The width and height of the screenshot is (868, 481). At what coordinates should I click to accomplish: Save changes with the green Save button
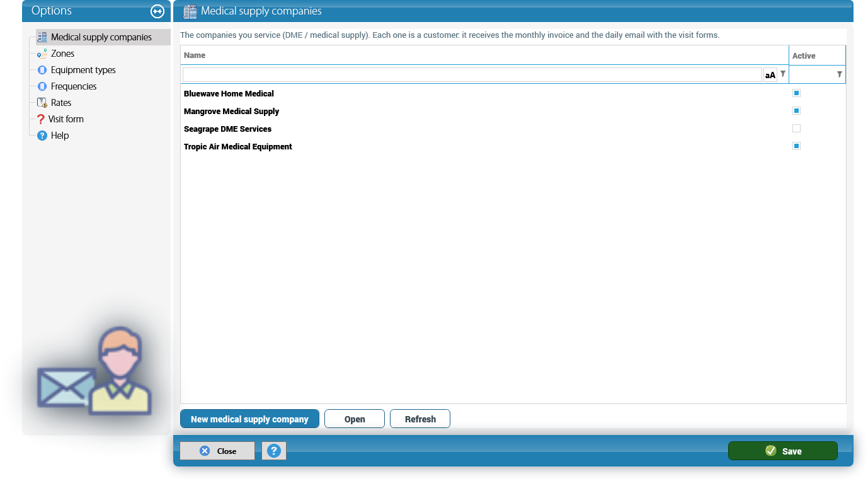(783, 451)
